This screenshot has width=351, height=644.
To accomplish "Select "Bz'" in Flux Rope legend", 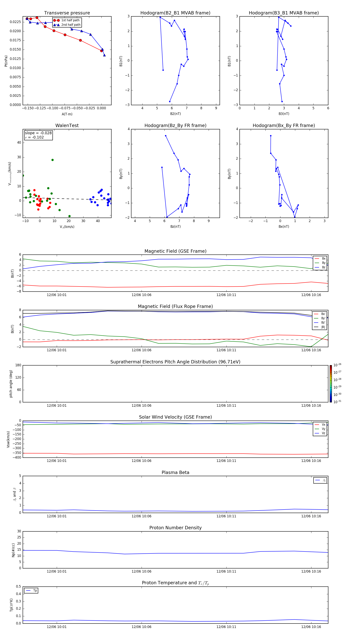I will 320,323.
